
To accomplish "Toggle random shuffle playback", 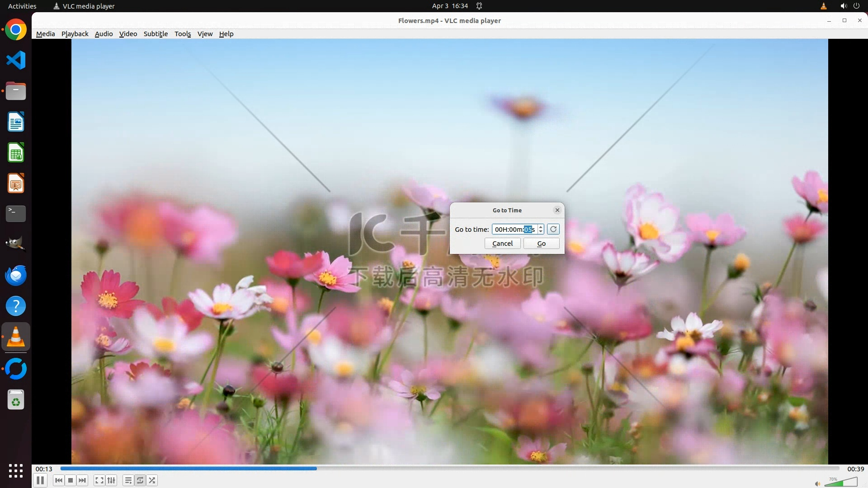I will [152, 480].
